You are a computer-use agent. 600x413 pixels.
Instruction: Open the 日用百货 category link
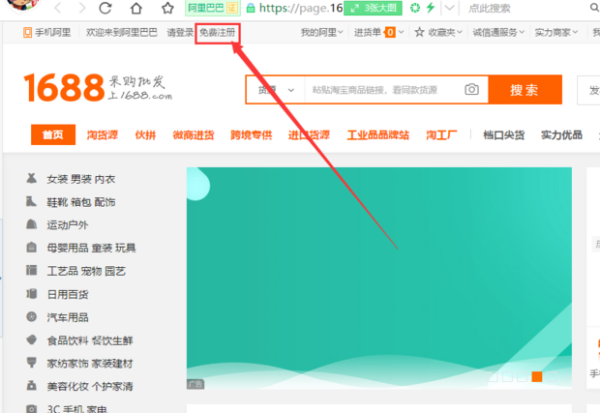click(67, 294)
